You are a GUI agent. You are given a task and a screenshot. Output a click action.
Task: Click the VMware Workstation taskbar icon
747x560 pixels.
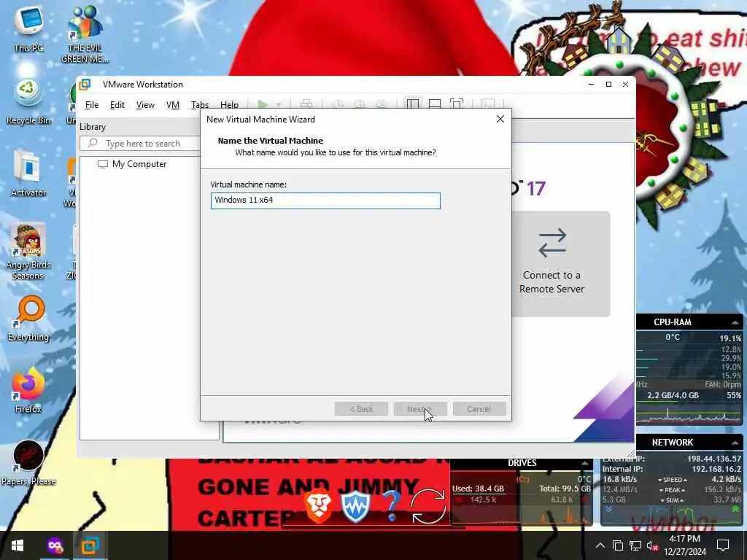(90, 545)
